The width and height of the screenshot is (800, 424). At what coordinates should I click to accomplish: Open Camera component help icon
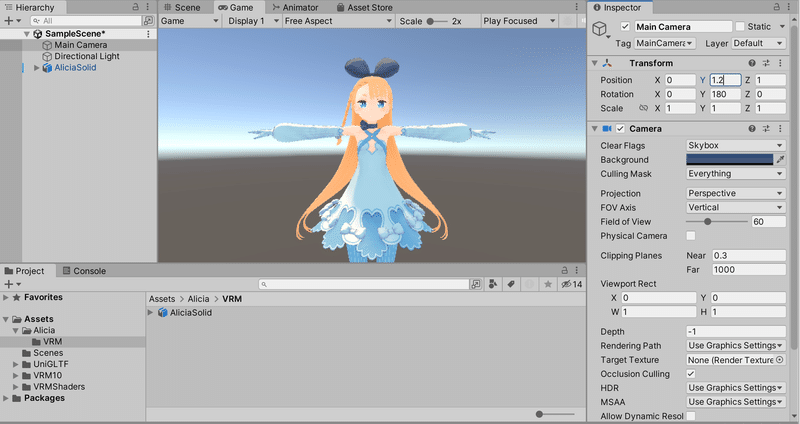752,129
